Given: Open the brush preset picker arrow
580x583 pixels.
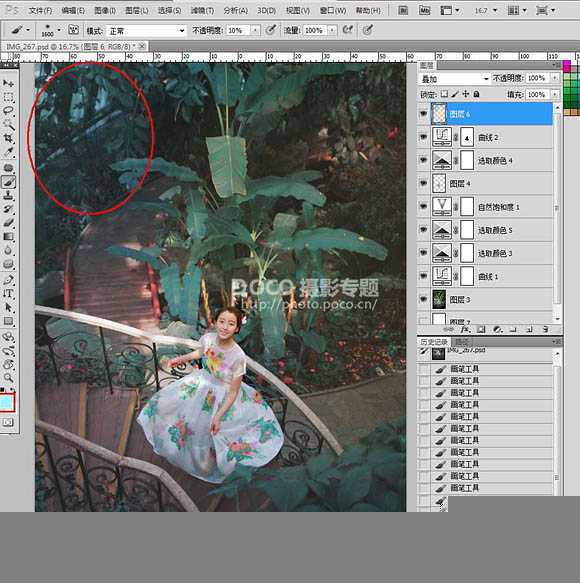Looking at the screenshot, I should [59, 30].
